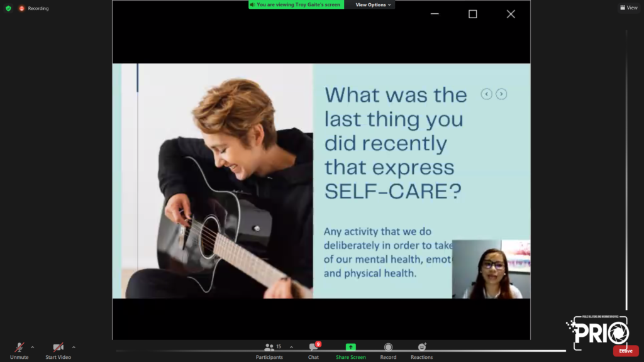Expand the arrow next to Participants
The image size is (644, 362).
tap(291, 347)
